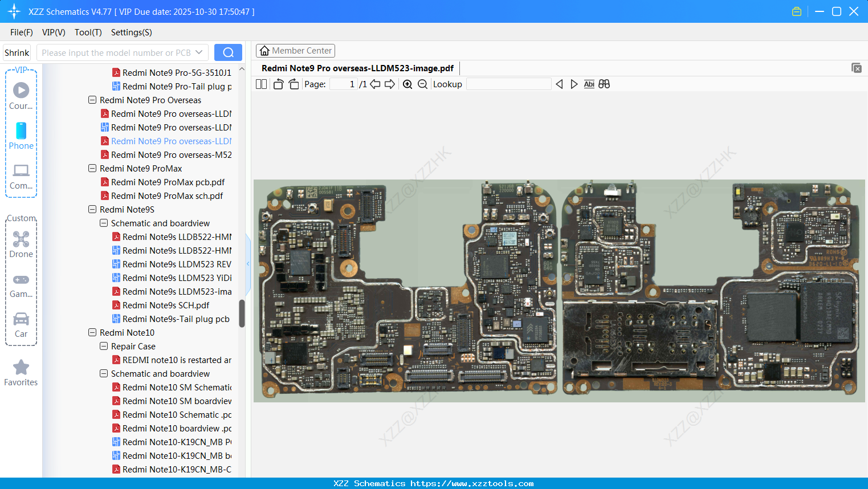Find previous lookup result

coord(559,84)
